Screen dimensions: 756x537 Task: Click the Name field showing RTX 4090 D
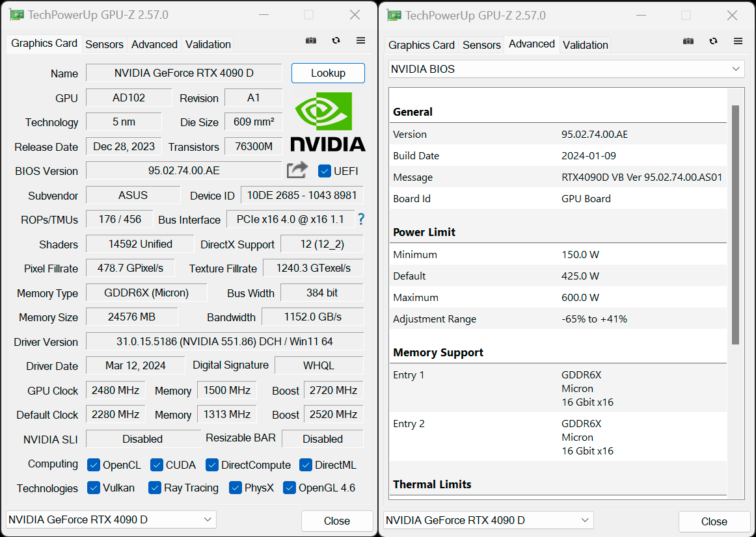pyautogui.click(x=183, y=73)
